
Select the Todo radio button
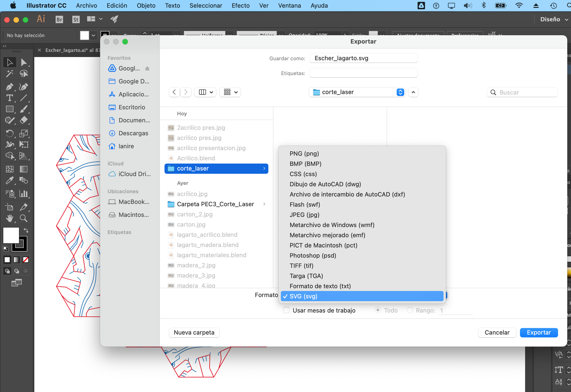pyautogui.click(x=378, y=310)
